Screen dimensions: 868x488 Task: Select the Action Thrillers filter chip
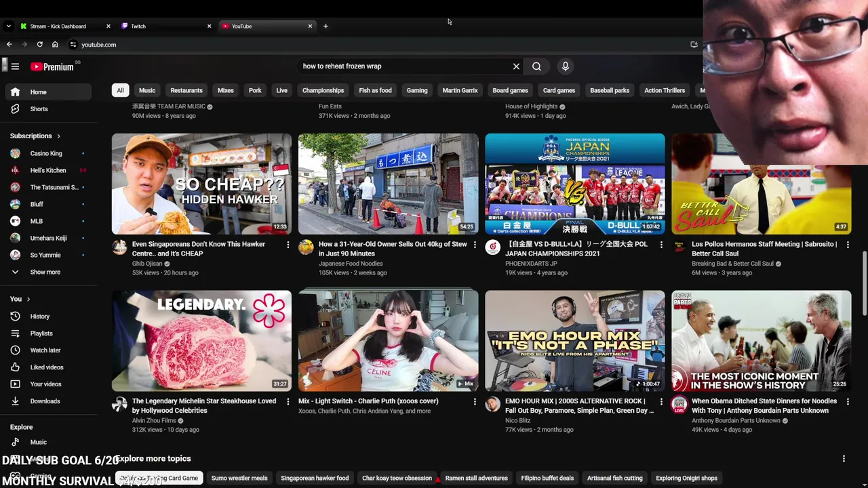tap(665, 90)
